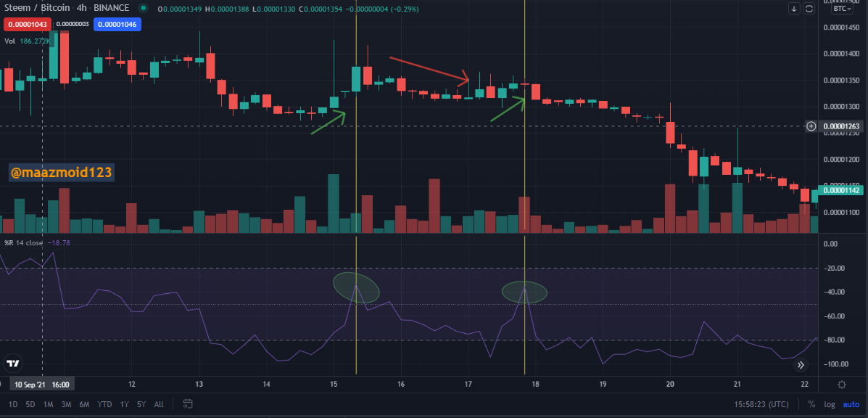
Task: Click the TradingView logo icon
Action: [x=13, y=364]
